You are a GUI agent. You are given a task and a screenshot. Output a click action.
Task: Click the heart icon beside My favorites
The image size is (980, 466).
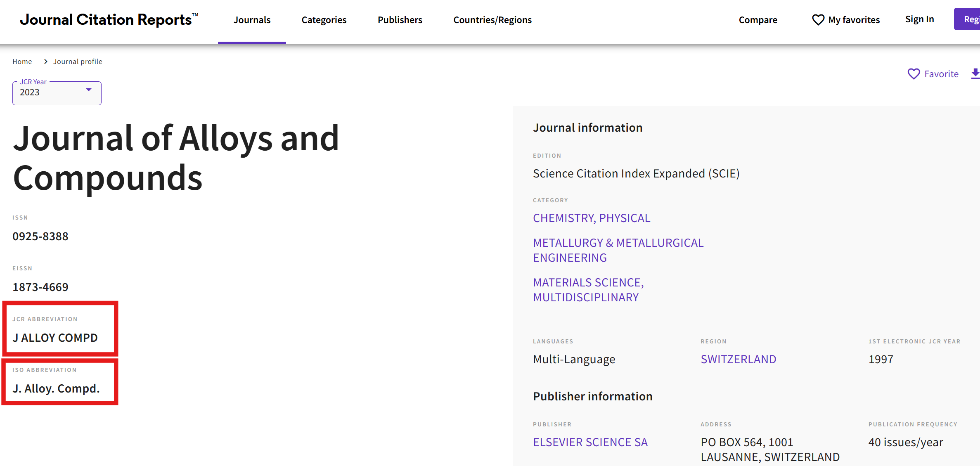pos(818,20)
